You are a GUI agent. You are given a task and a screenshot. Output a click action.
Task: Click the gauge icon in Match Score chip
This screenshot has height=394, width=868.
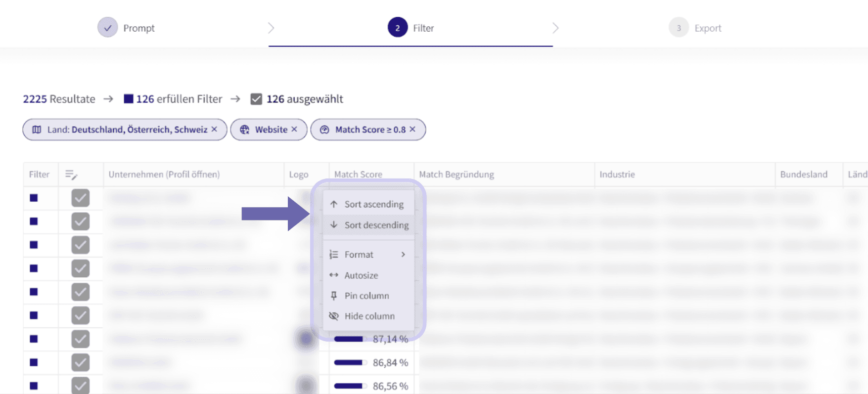(x=324, y=130)
